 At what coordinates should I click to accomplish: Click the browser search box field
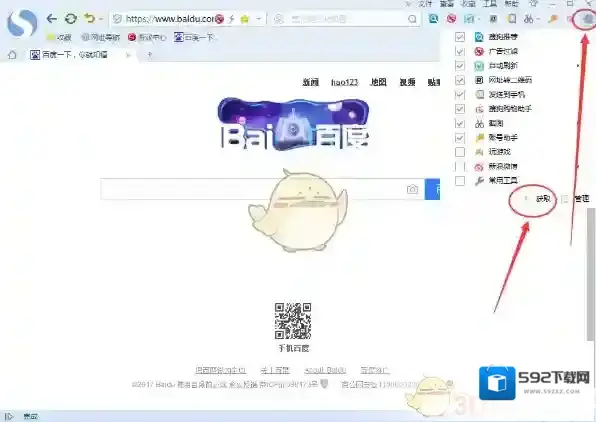(346, 19)
